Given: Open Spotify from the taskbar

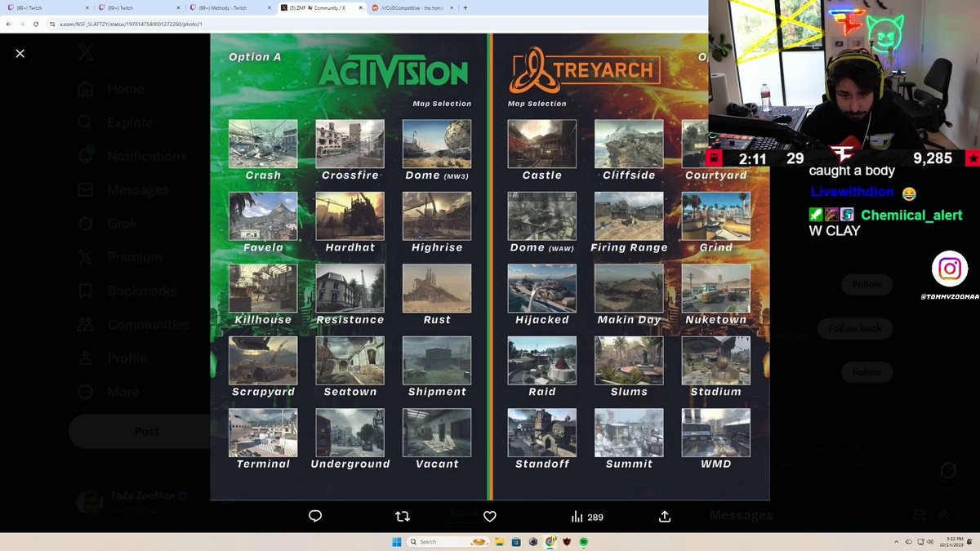Looking at the screenshot, I should tap(586, 541).
